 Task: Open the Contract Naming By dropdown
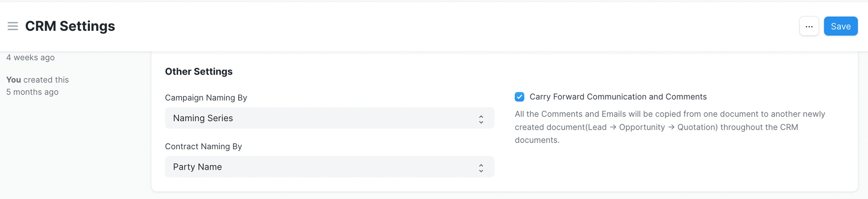pyautogui.click(x=329, y=167)
